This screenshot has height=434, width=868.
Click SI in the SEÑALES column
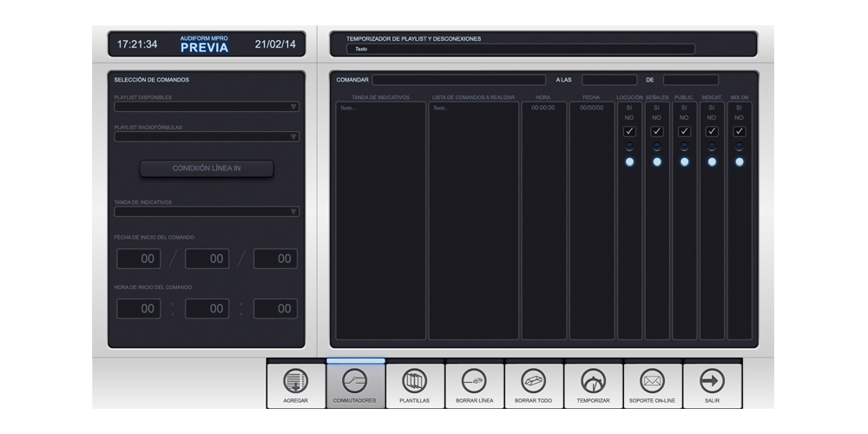pyautogui.click(x=656, y=108)
